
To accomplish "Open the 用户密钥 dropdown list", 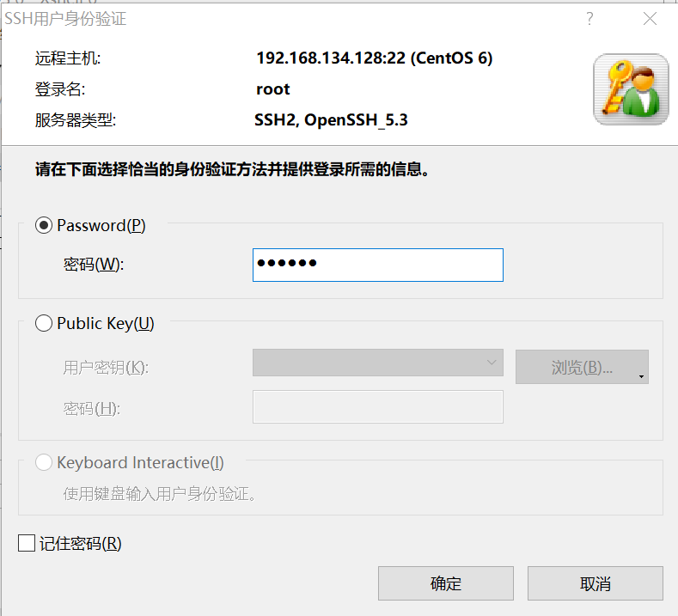I will coord(378,363).
